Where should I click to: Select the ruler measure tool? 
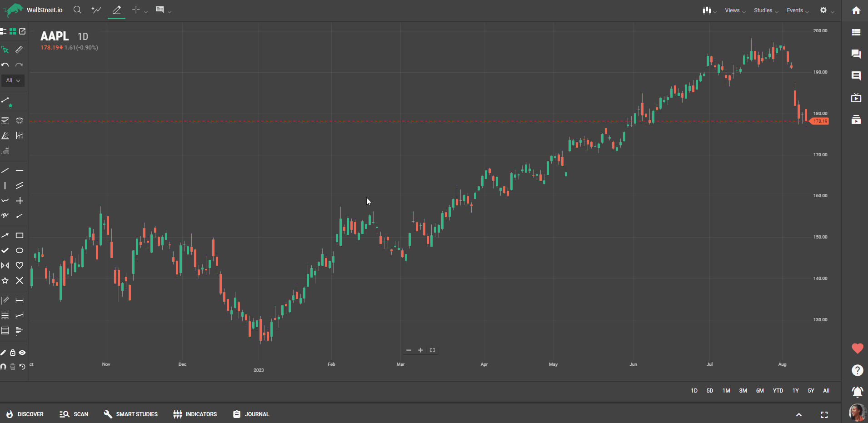coord(19,50)
